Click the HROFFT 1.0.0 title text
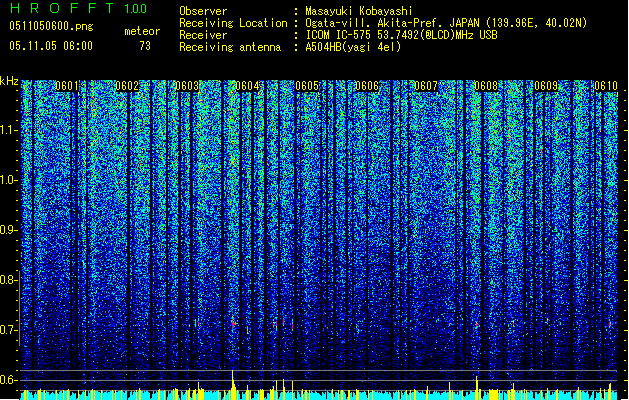Image resolution: width=629 pixels, height=400 pixels. click(x=79, y=8)
